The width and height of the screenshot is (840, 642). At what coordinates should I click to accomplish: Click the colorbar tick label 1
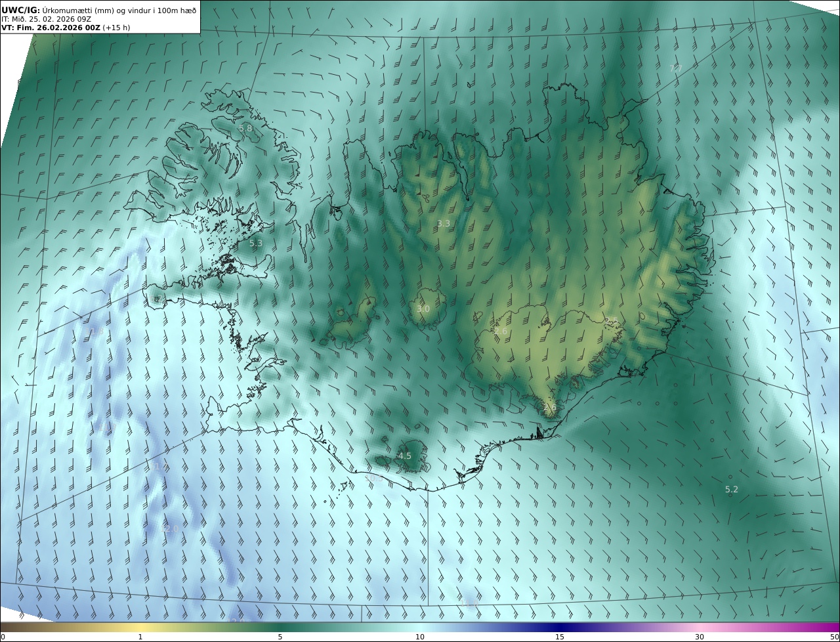(x=140, y=637)
